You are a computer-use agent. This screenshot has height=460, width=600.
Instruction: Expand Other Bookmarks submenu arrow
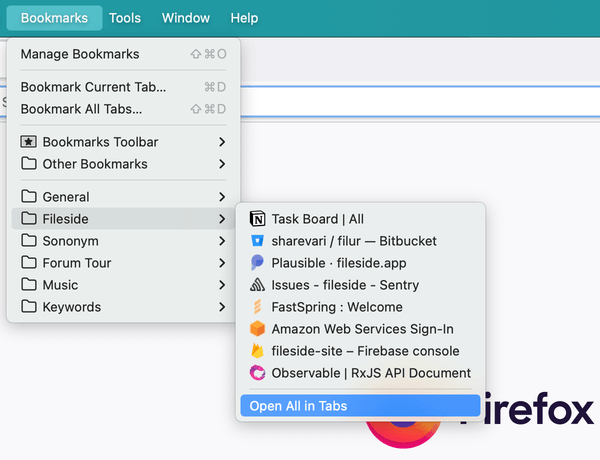coord(222,164)
